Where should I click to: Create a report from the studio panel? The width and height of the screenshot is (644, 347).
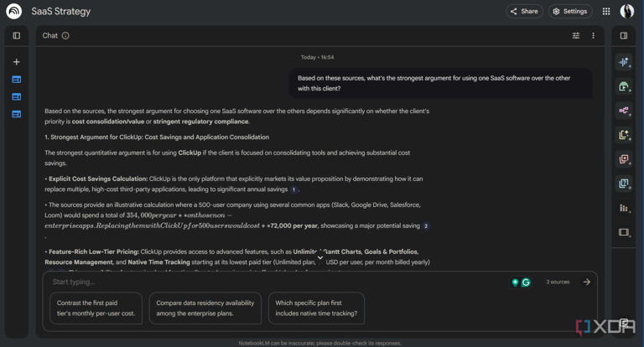(x=624, y=135)
